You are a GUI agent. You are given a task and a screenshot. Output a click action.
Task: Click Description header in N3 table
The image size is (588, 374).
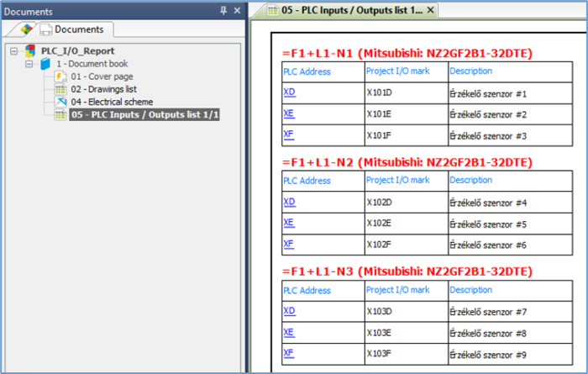click(x=470, y=290)
